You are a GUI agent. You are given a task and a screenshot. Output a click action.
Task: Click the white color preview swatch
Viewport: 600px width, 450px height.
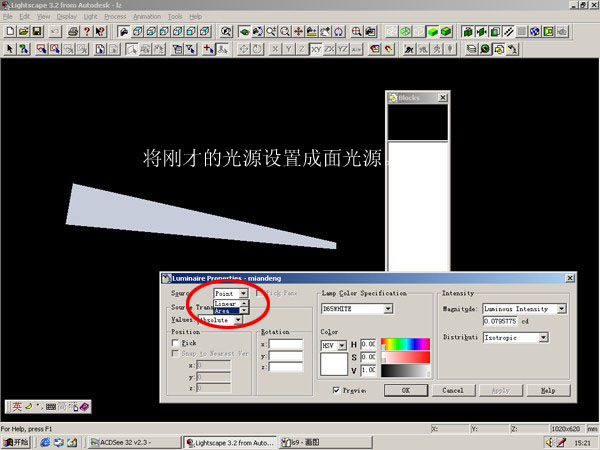[x=334, y=364]
